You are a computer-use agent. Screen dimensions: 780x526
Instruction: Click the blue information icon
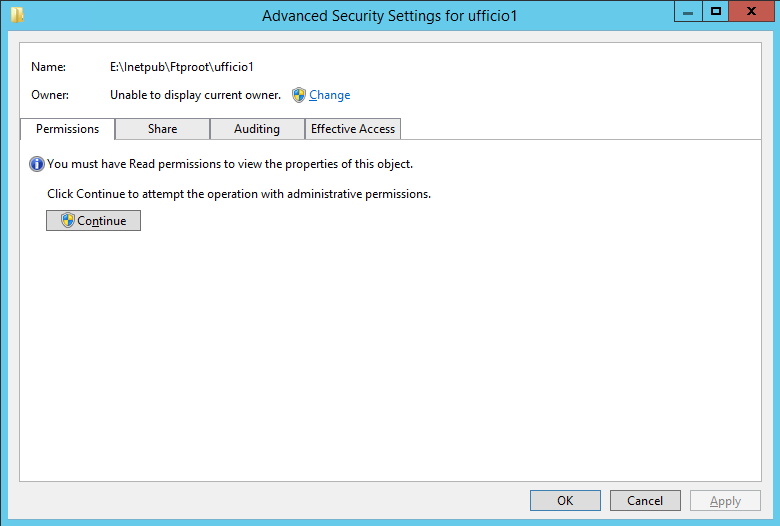(x=37, y=164)
